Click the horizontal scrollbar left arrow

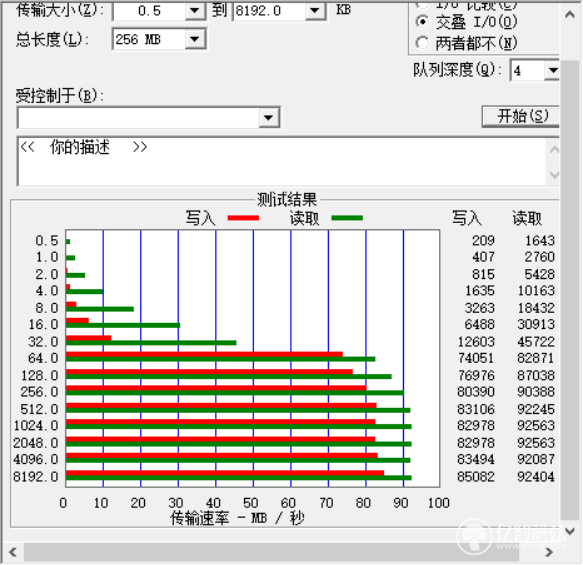pyautogui.click(x=13, y=552)
